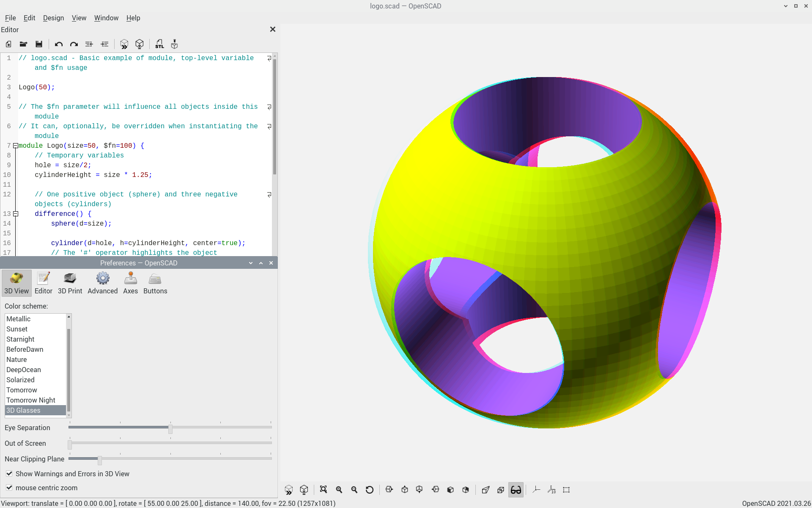Screen dimensions: 812x508
Task: Disable the mouse centric zoom checkbox
Action: pyautogui.click(x=9, y=488)
